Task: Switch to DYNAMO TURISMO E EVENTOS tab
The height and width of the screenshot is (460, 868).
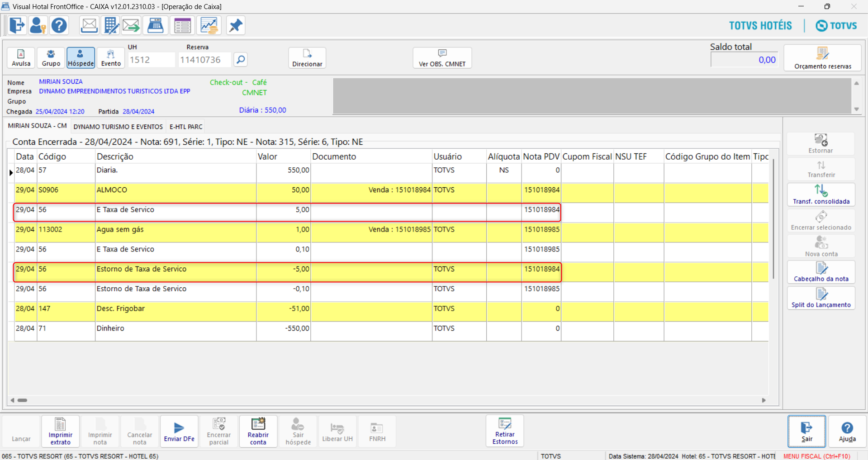Action: click(x=118, y=127)
